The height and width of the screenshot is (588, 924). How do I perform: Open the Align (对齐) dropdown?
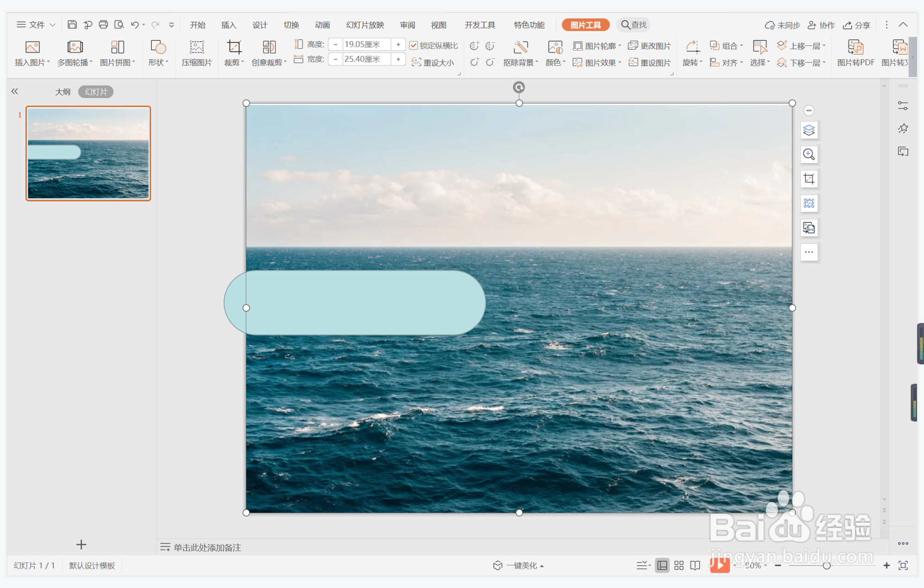coord(727,62)
